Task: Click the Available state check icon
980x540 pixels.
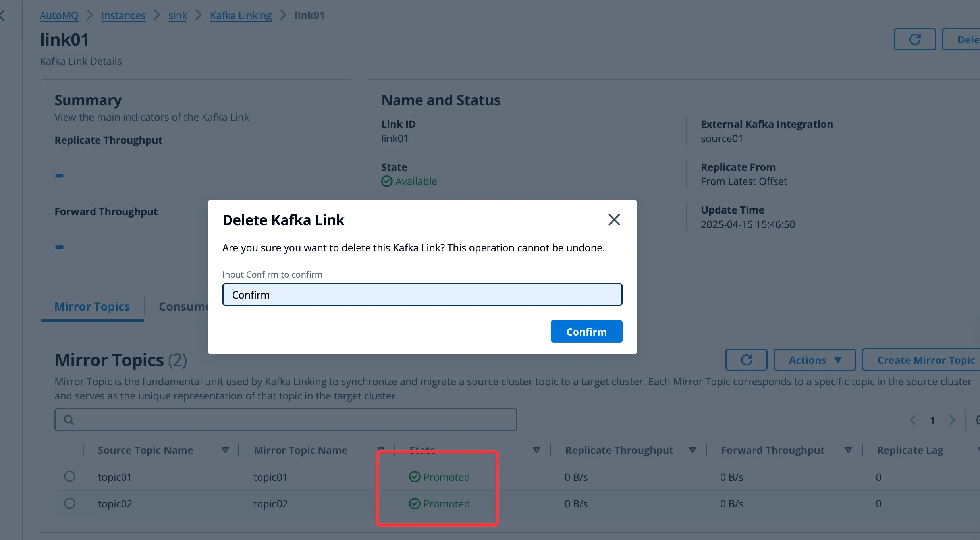Action: click(387, 181)
